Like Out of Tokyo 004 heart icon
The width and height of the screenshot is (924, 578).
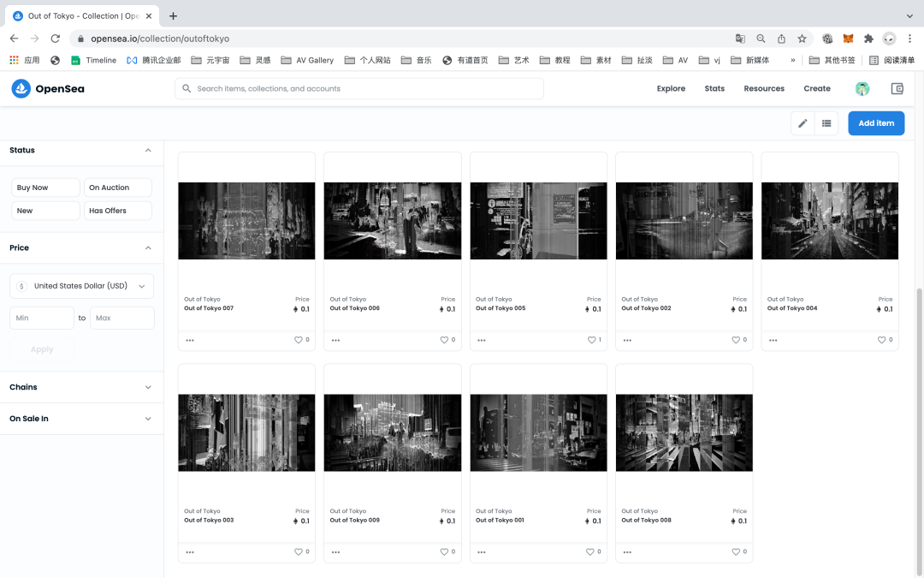coord(881,340)
